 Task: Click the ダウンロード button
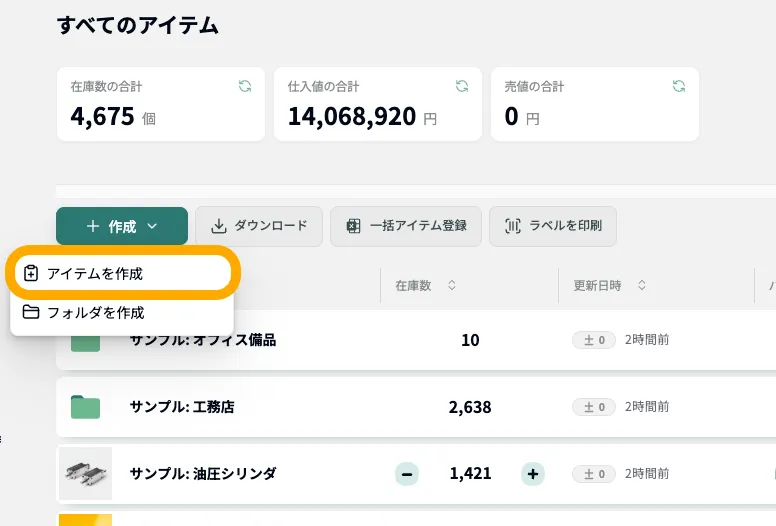[x=259, y=226]
